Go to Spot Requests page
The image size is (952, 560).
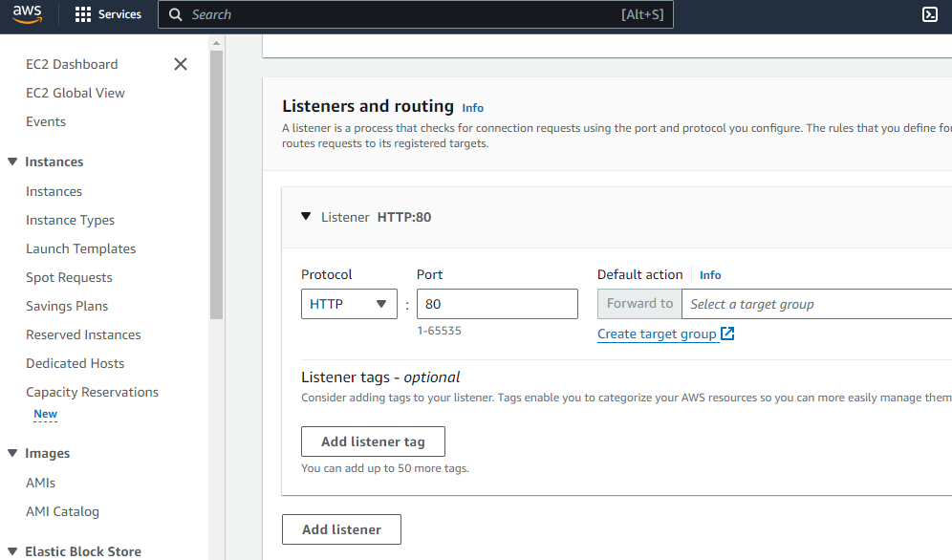[69, 277]
